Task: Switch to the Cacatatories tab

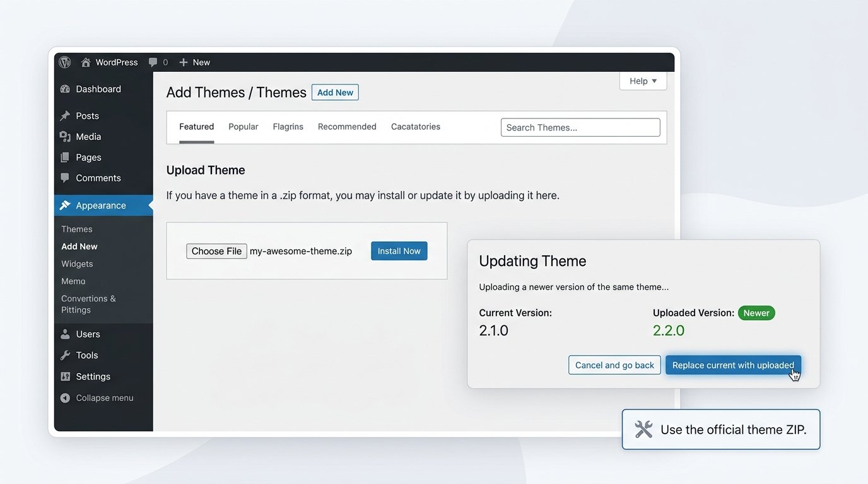Action: [416, 127]
